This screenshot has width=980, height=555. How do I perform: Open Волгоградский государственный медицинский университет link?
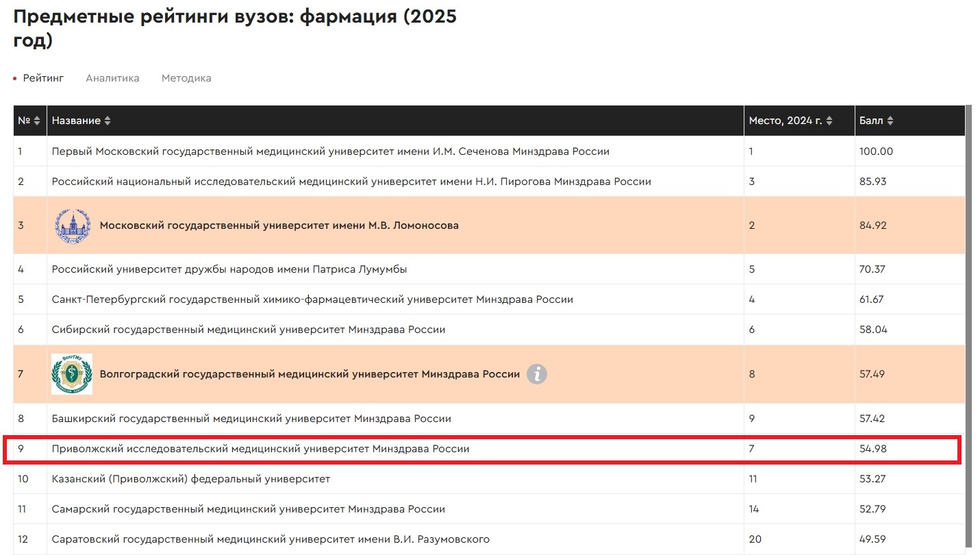point(310,374)
